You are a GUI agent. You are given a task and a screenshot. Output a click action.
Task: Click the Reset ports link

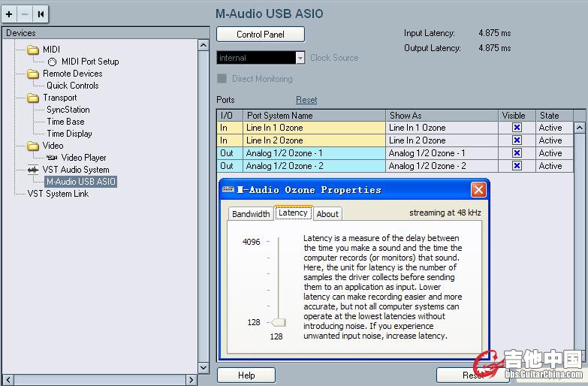[x=306, y=100]
